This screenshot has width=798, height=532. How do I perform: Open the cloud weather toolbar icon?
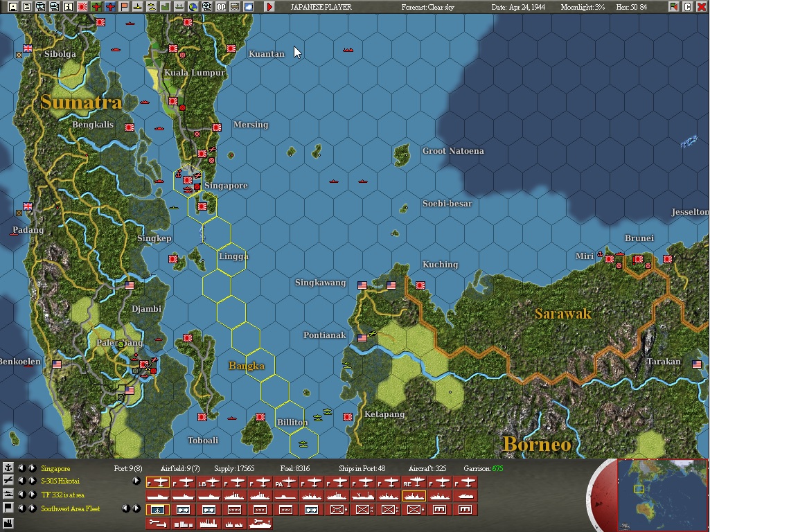249,7
